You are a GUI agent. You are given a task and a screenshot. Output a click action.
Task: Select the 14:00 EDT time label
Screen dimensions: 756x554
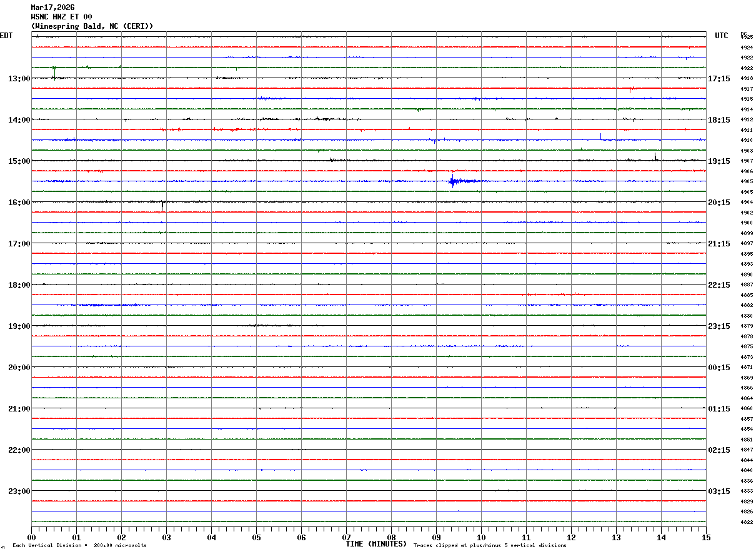(x=19, y=120)
